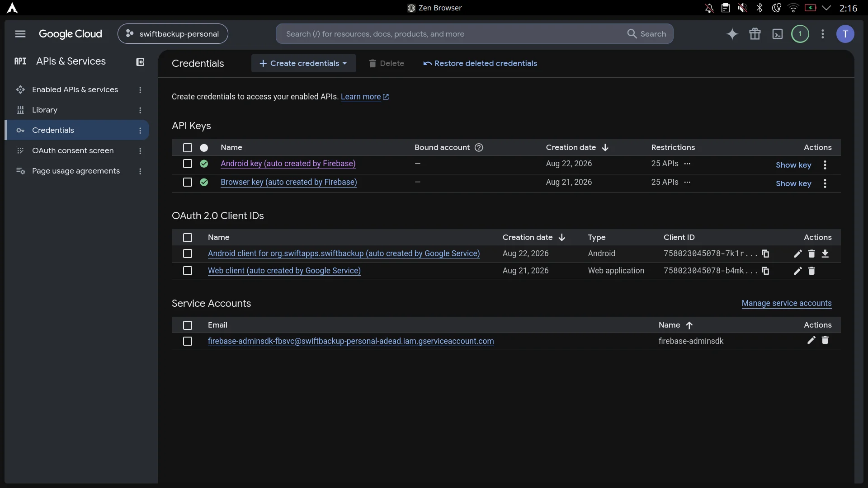This screenshot has width=868, height=488.
Task: Expand the system tray chevron
Action: tap(826, 8)
